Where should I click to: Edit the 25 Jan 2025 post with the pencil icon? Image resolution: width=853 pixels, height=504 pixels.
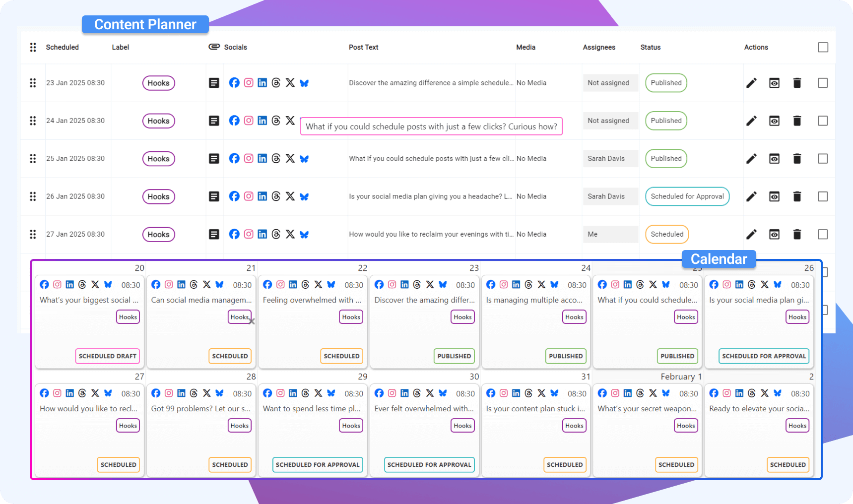point(751,159)
